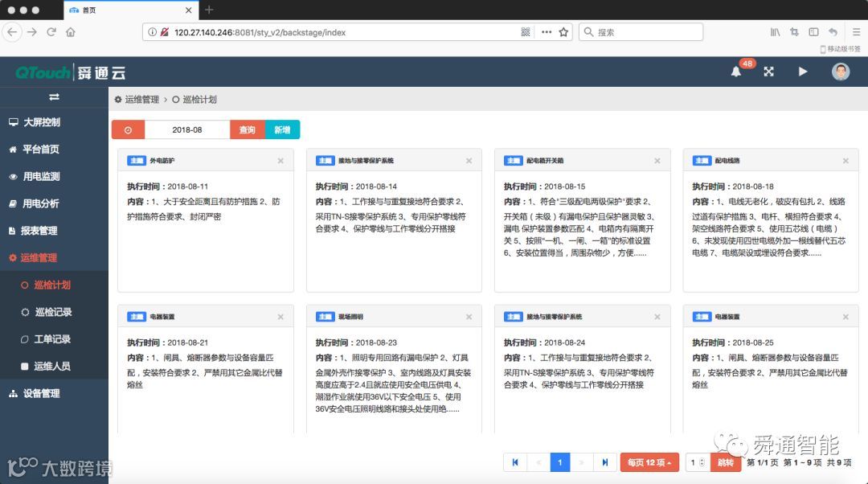The width and height of the screenshot is (868, 484).
Task: Toggle fullscreen with the expand arrows icon
Action: (768, 72)
